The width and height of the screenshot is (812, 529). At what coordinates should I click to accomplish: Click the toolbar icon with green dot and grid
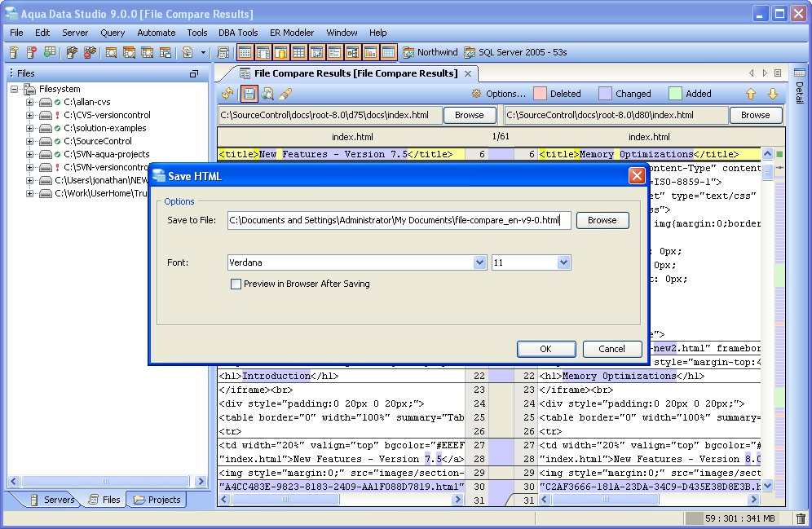click(50, 52)
